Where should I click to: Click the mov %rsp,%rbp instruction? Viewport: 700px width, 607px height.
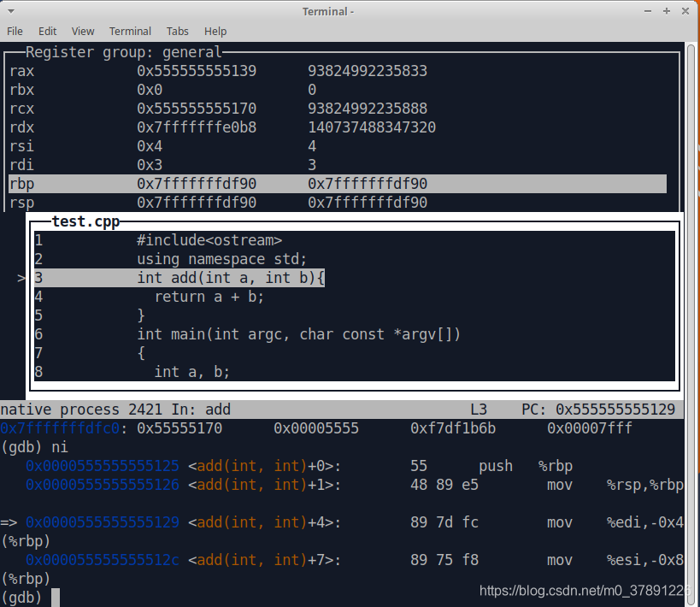pyautogui.click(x=615, y=485)
